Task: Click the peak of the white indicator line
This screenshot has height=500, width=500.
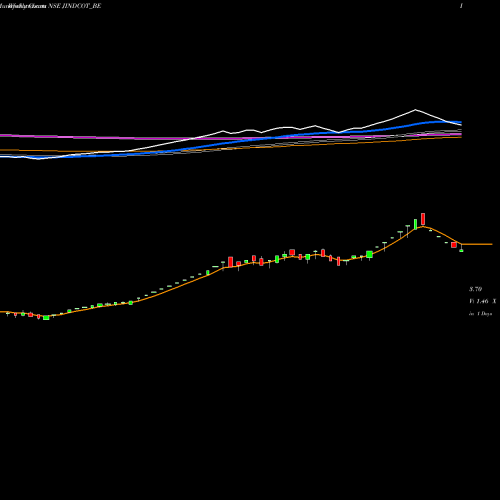Action: pyautogui.click(x=415, y=109)
